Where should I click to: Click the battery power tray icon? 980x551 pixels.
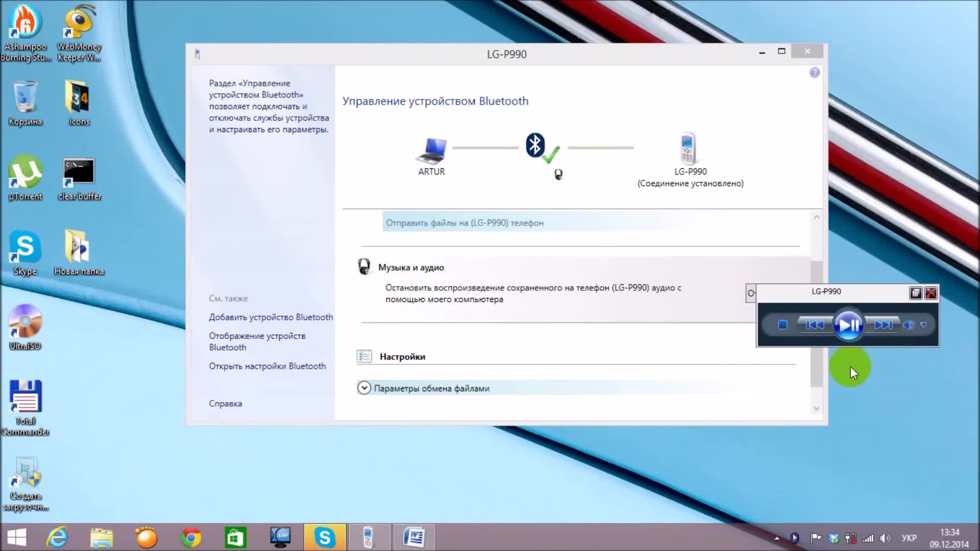pos(850,538)
